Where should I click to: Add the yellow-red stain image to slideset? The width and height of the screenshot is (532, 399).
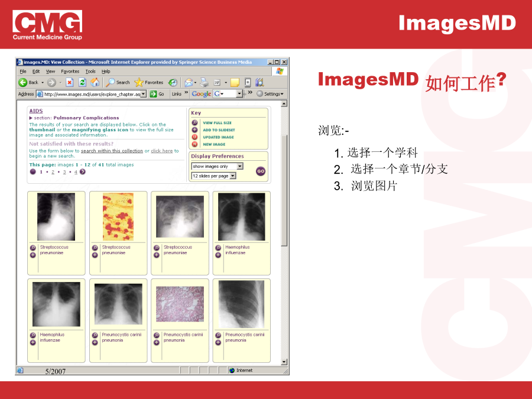95,255
